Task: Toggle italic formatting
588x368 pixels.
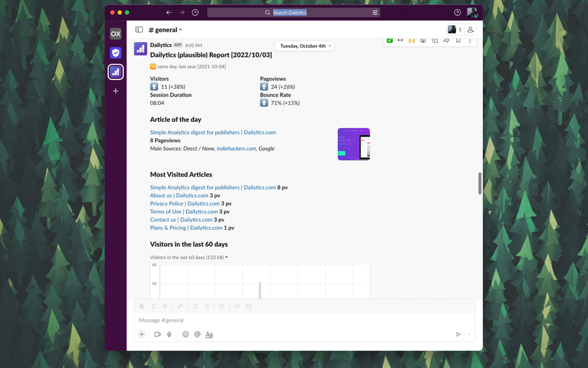Action: [x=153, y=306]
